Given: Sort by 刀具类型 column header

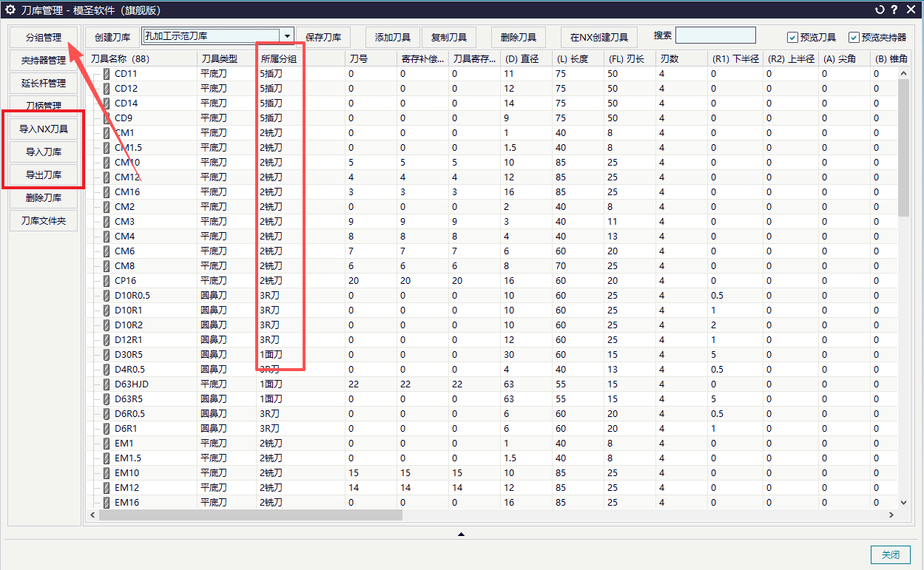Looking at the screenshot, I should point(226,58).
